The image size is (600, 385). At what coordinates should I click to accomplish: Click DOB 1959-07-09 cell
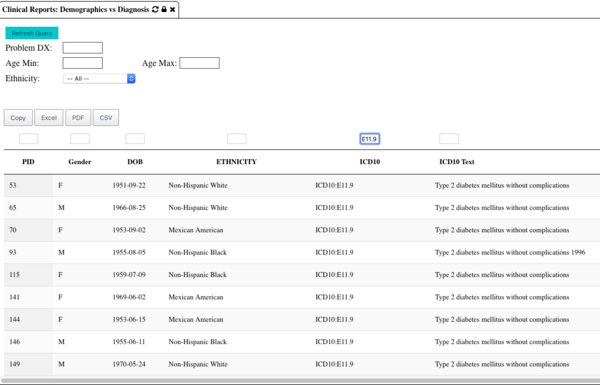pyautogui.click(x=129, y=275)
